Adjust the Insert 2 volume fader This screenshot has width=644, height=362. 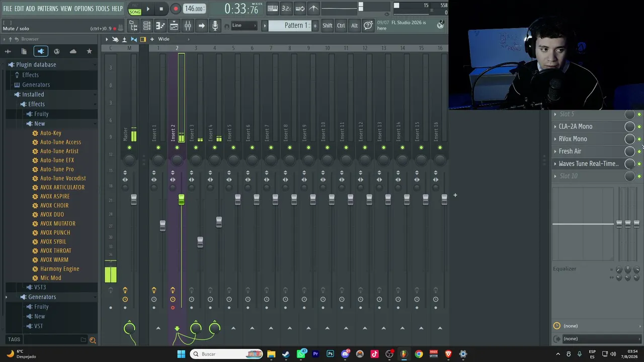(181, 200)
